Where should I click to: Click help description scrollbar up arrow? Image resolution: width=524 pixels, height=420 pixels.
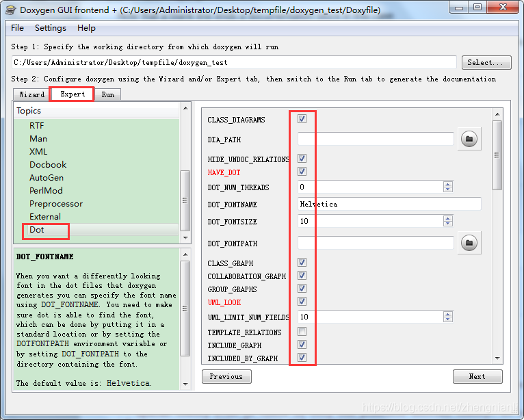click(185, 254)
